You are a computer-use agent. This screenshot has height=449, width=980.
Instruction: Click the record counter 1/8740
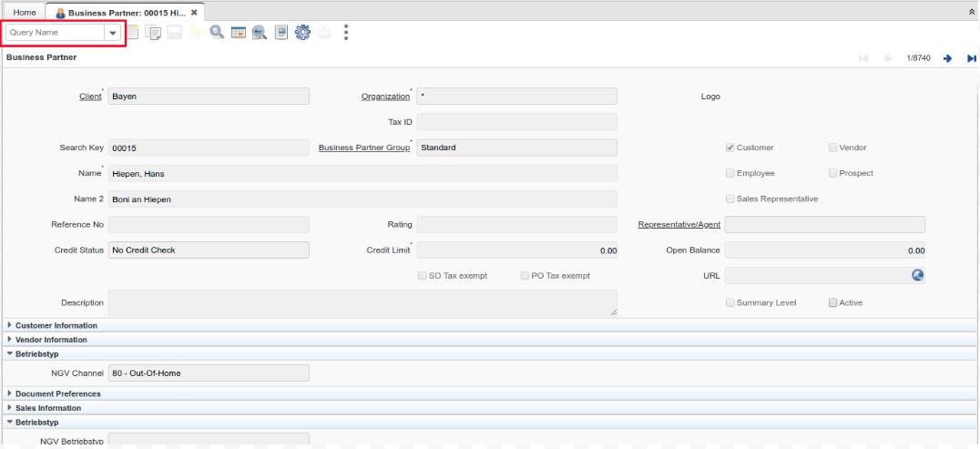[918, 58]
